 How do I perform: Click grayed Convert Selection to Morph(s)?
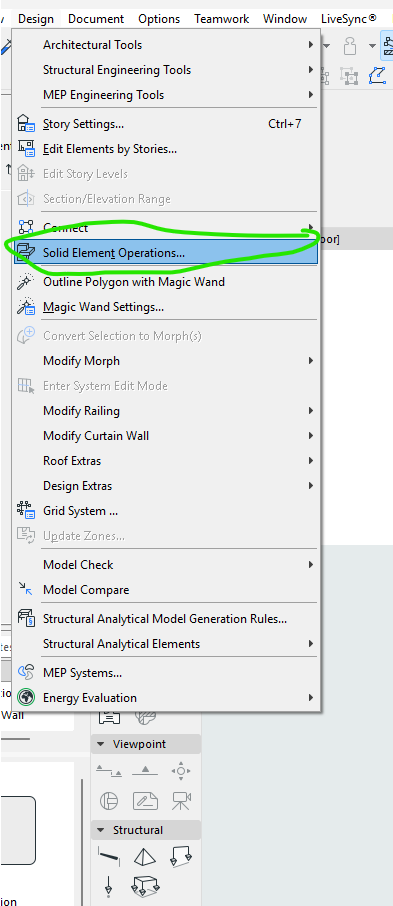click(166, 336)
